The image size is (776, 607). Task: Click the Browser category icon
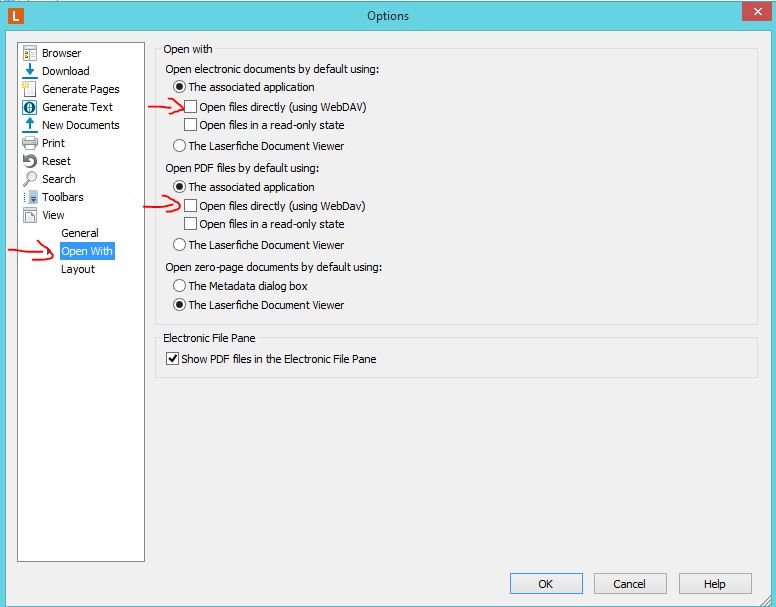(x=30, y=53)
